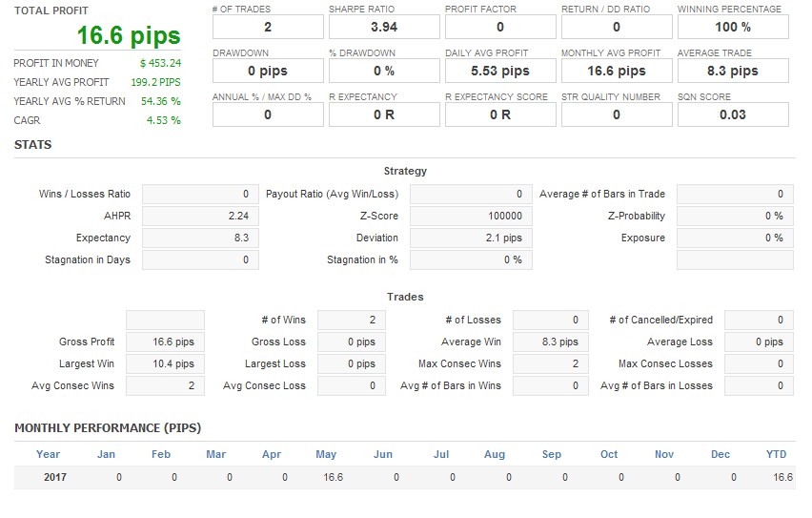
Task: Click the Dec column header
Action: coord(721,454)
